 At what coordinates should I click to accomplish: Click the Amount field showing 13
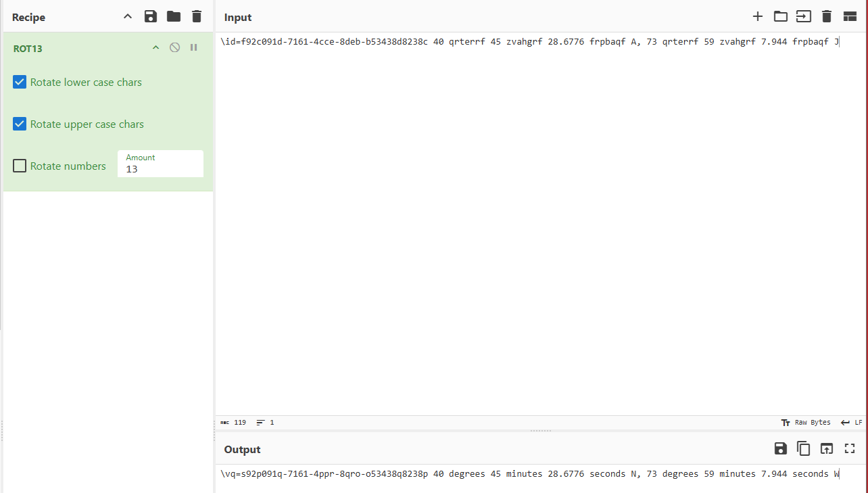tap(160, 168)
